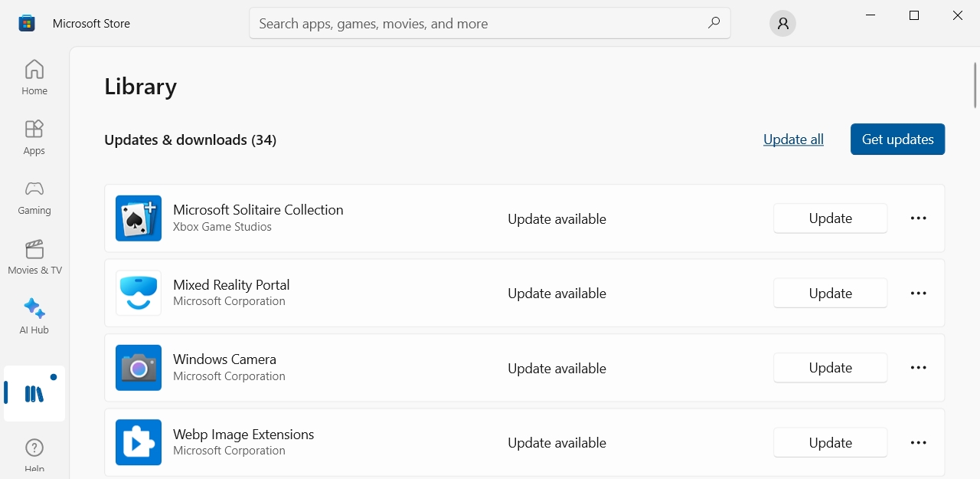Update Windows Camera app
This screenshot has width=980, height=479.
(831, 368)
